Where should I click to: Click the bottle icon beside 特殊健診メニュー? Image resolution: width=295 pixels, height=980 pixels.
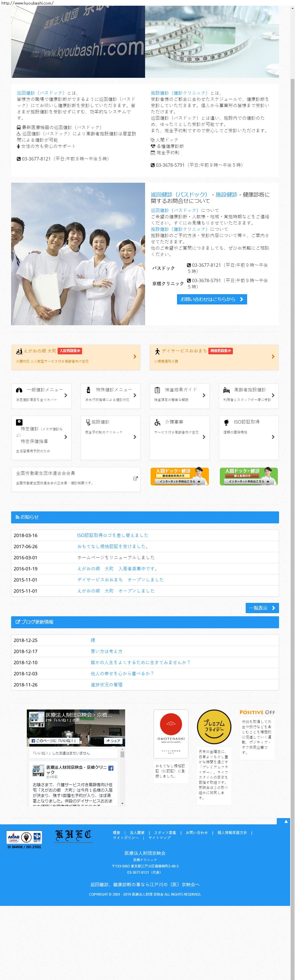88,390
